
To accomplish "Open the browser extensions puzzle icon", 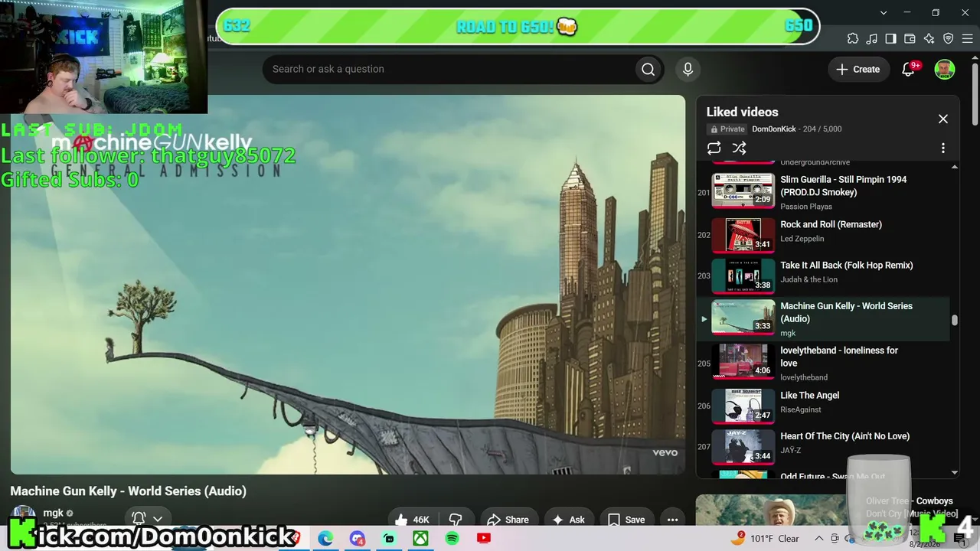I will click(x=853, y=39).
